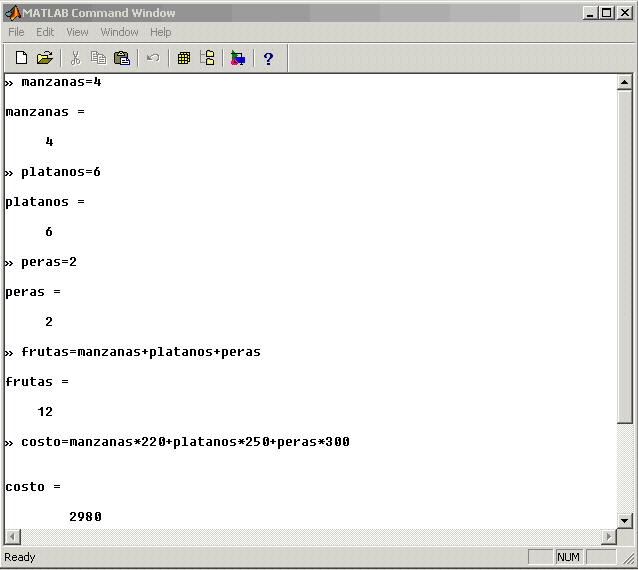Click the output label 'manzanas ='
Viewport: 638px width, 570px height.
(45, 112)
